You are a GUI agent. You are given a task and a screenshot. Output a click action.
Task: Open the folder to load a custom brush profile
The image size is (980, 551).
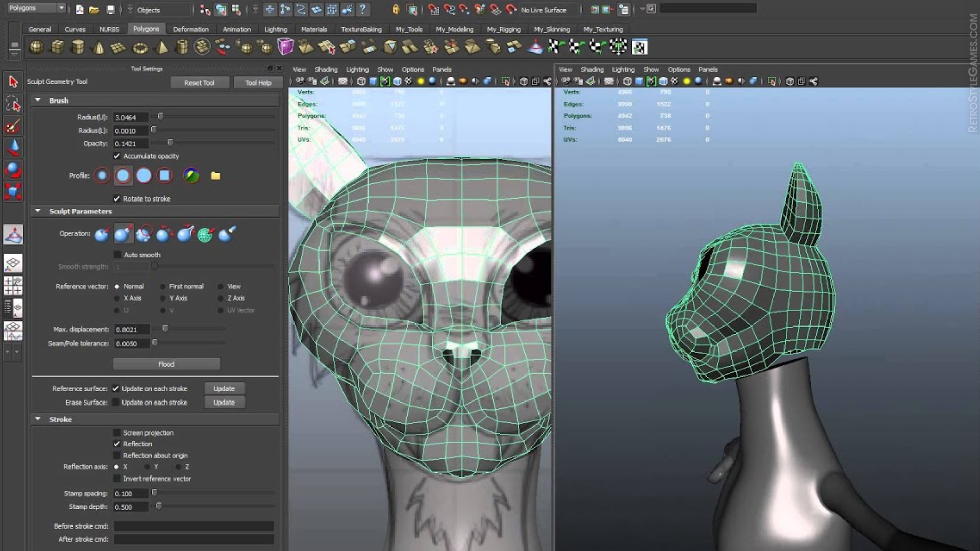click(215, 176)
